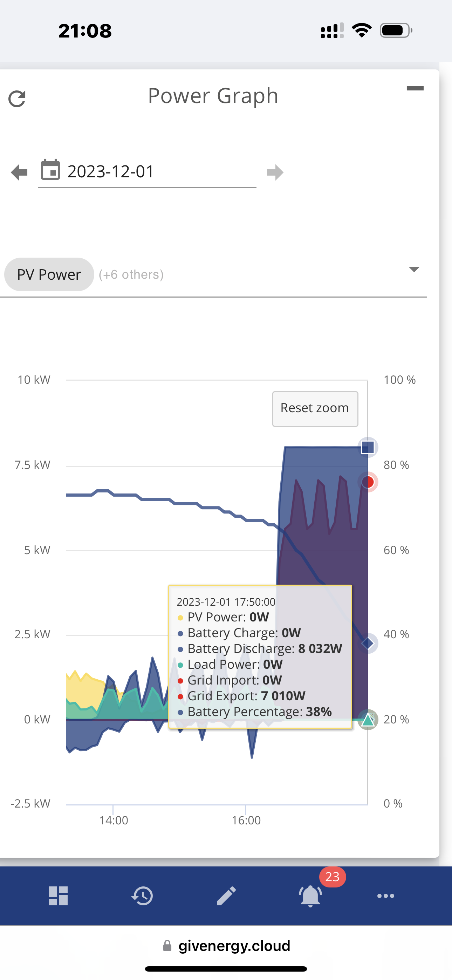Screen dimensions: 452x980
Task: Select the red grid export point marker
Action: 368,482
